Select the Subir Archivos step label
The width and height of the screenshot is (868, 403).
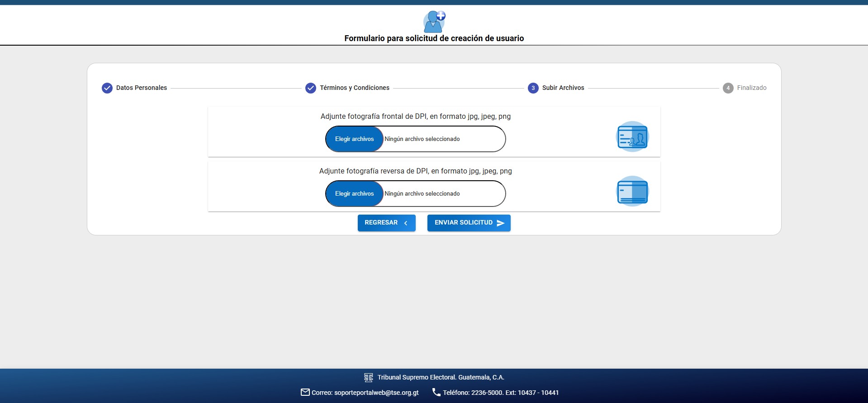click(x=563, y=88)
